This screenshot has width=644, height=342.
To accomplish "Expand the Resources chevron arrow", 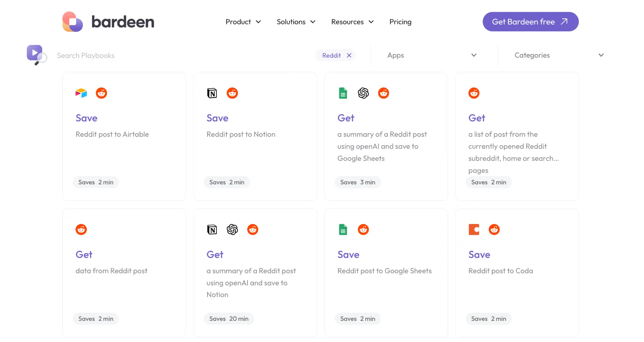I will tap(371, 22).
